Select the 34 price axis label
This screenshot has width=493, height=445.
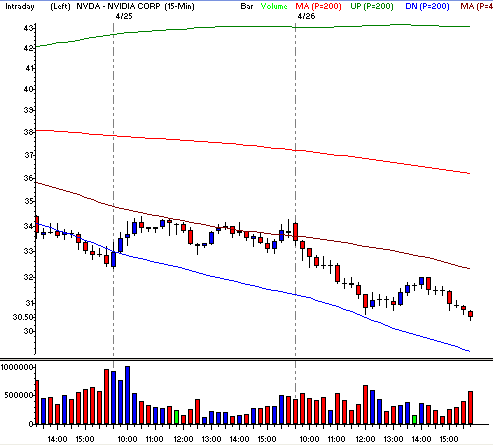coord(28,226)
